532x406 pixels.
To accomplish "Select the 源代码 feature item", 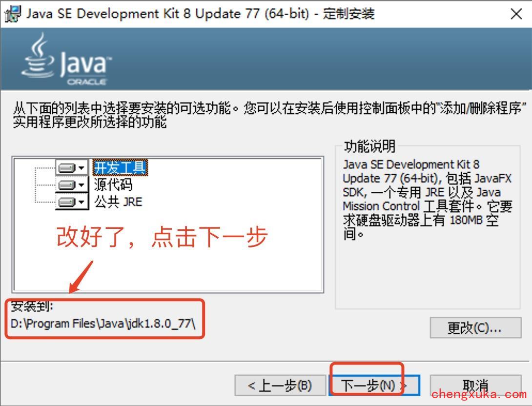I will pos(113,185).
